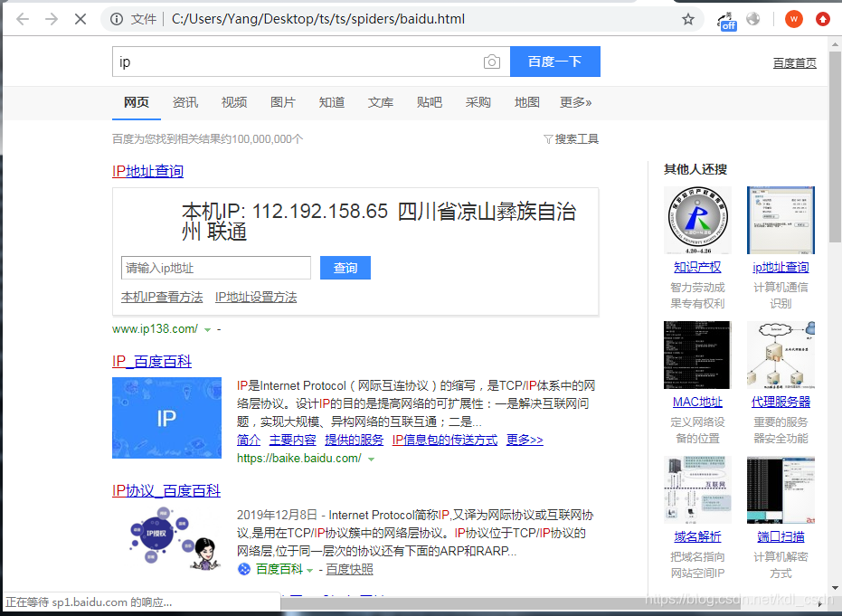Screen dimensions: 842x616
Task: Switch to the 图片 tab
Action: [283, 102]
